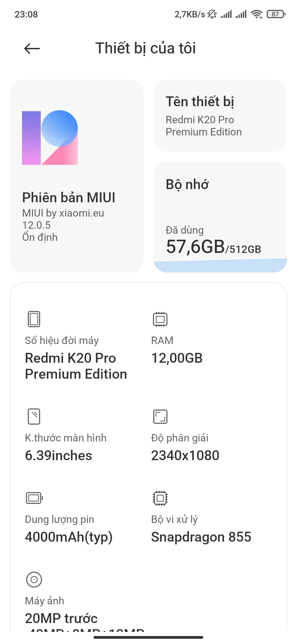Tap the device model phone icon

(34, 319)
